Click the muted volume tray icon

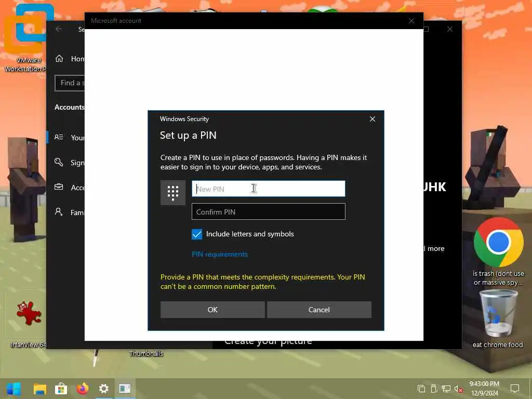coord(458,389)
